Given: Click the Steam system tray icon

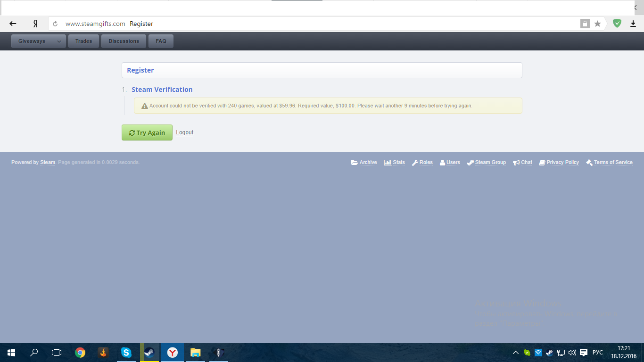Looking at the screenshot, I should [549, 353].
